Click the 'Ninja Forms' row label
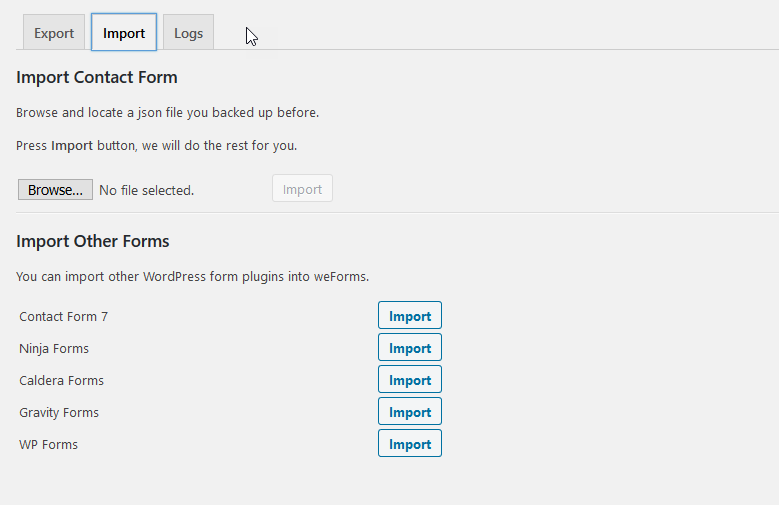The width and height of the screenshot is (779, 505). click(x=54, y=349)
